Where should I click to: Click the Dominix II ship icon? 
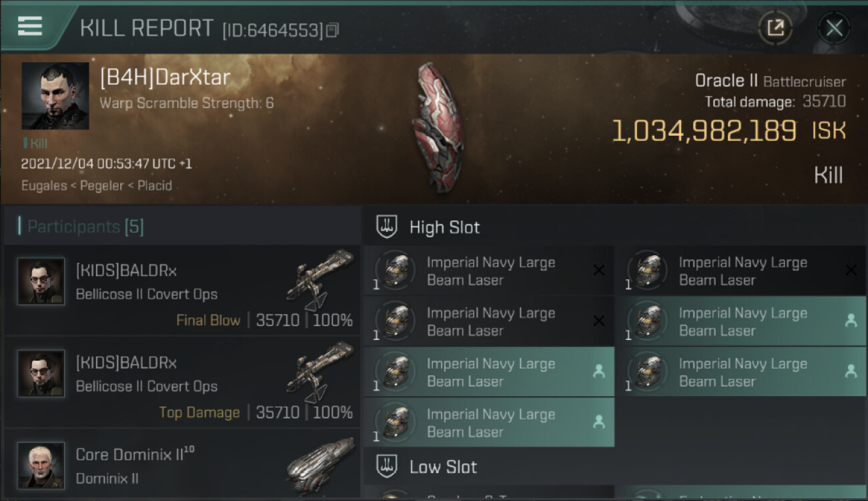321,465
